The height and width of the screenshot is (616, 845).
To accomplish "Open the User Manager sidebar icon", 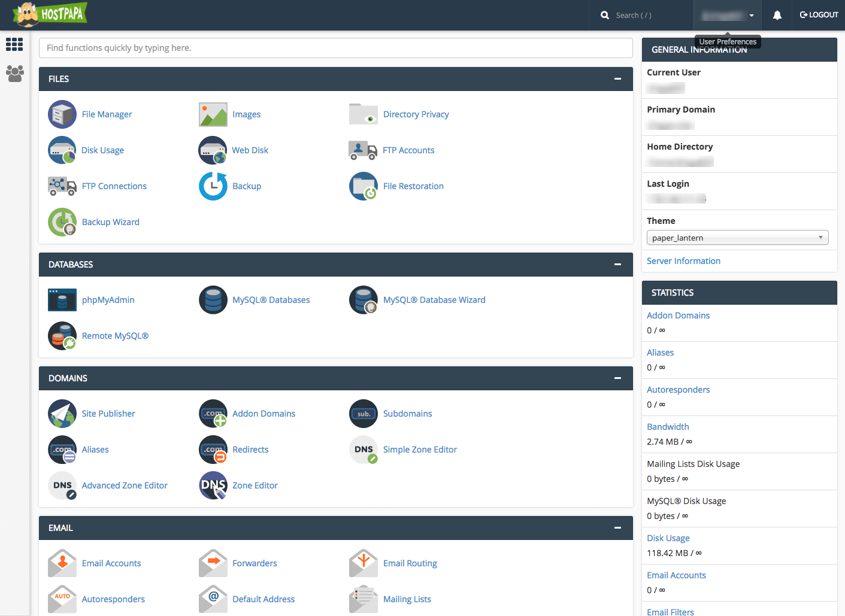I will point(14,74).
